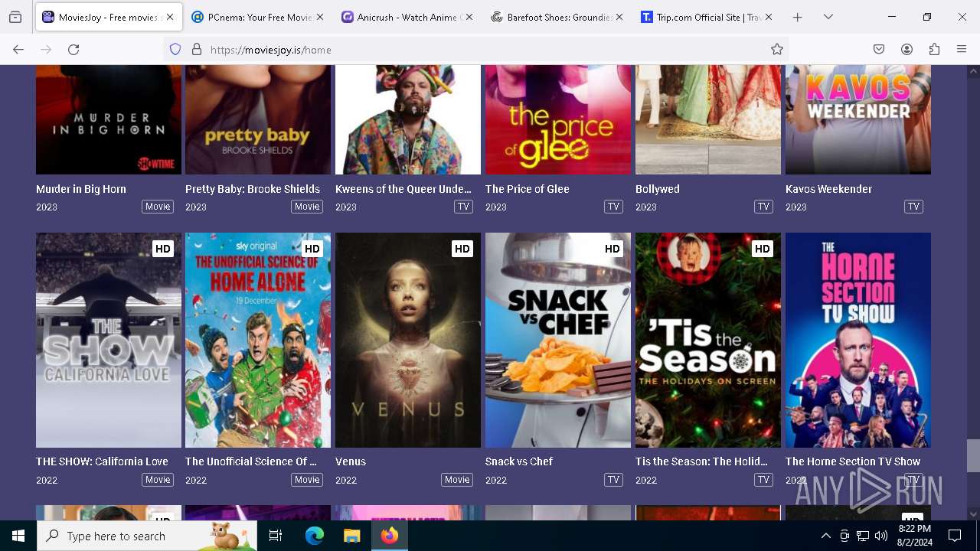Click the address bar URL field
980x551 pixels.
tap(475, 50)
